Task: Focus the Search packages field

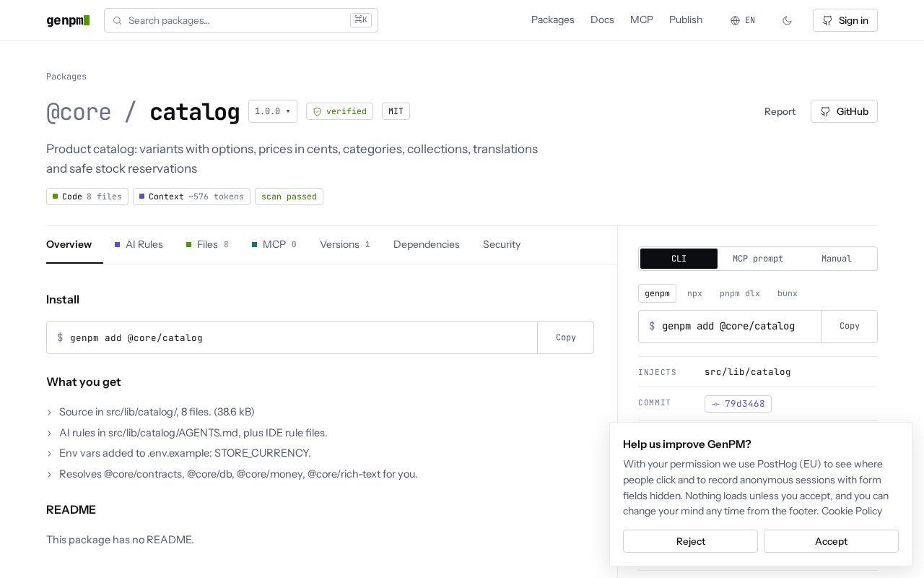Action: coord(241,20)
